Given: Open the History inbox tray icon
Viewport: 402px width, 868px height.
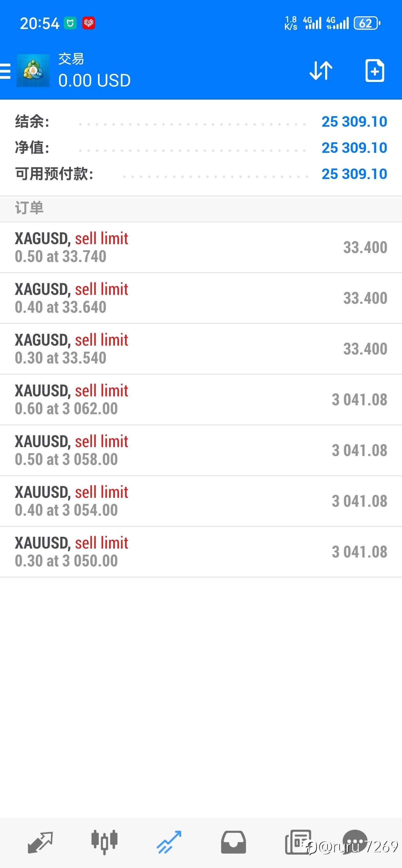Looking at the screenshot, I should tap(233, 842).
